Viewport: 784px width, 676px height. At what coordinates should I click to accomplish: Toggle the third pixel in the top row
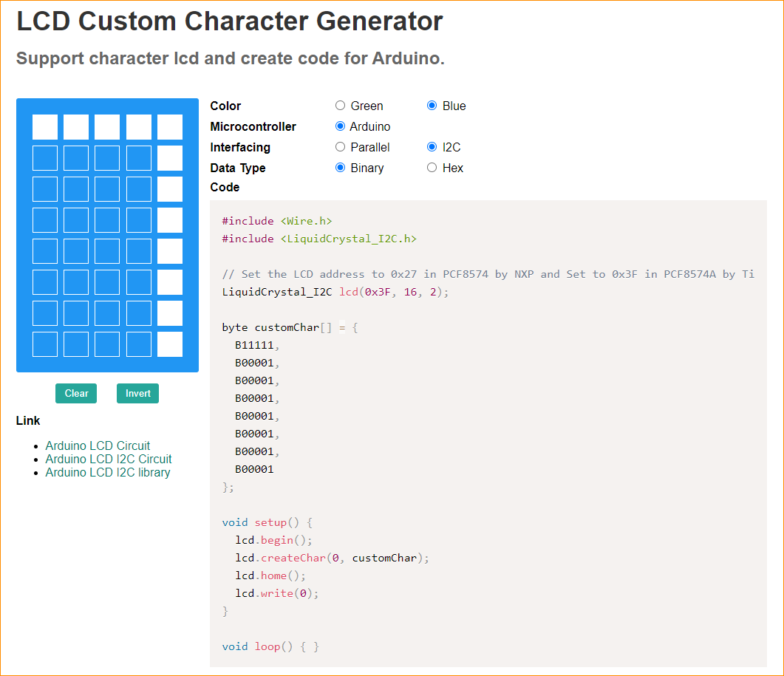click(x=107, y=127)
